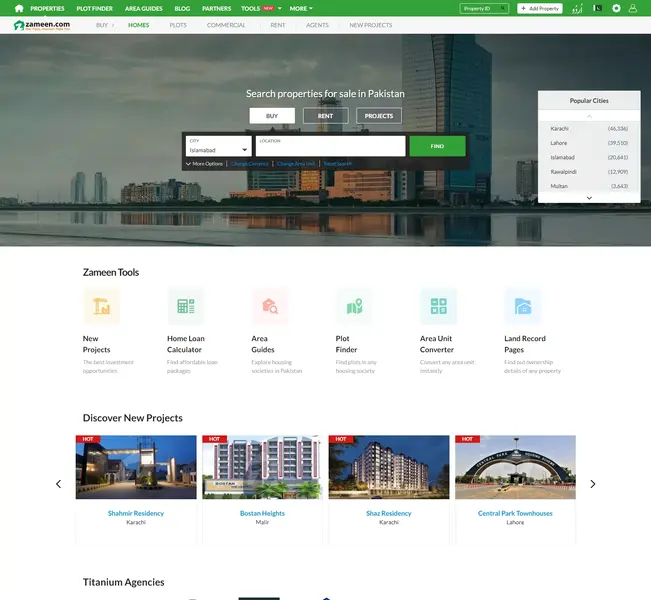The width and height of the screenshot is (651, 600).
Task: Click the Change Area Unit link
Action: pos(296,164)
